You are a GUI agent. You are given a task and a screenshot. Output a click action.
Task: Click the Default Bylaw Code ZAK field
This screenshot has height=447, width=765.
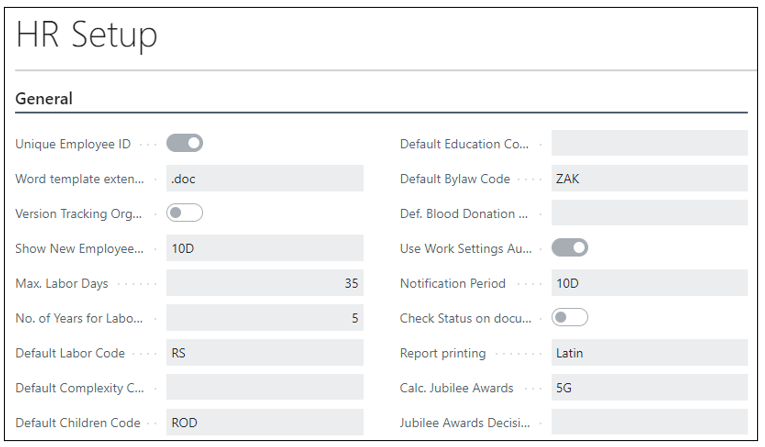pyautogui.click(x=649, y=179)
